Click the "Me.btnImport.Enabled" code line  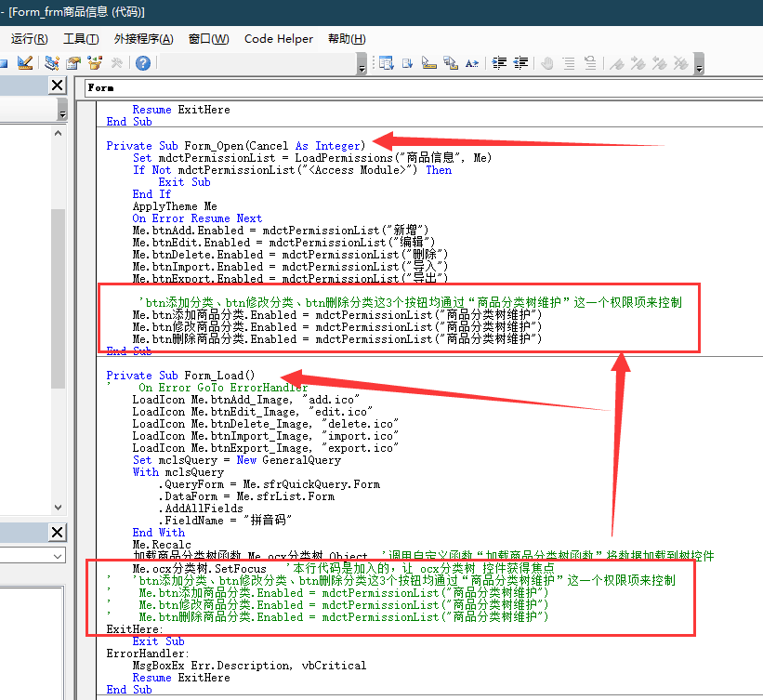click(x=290, y=267)
